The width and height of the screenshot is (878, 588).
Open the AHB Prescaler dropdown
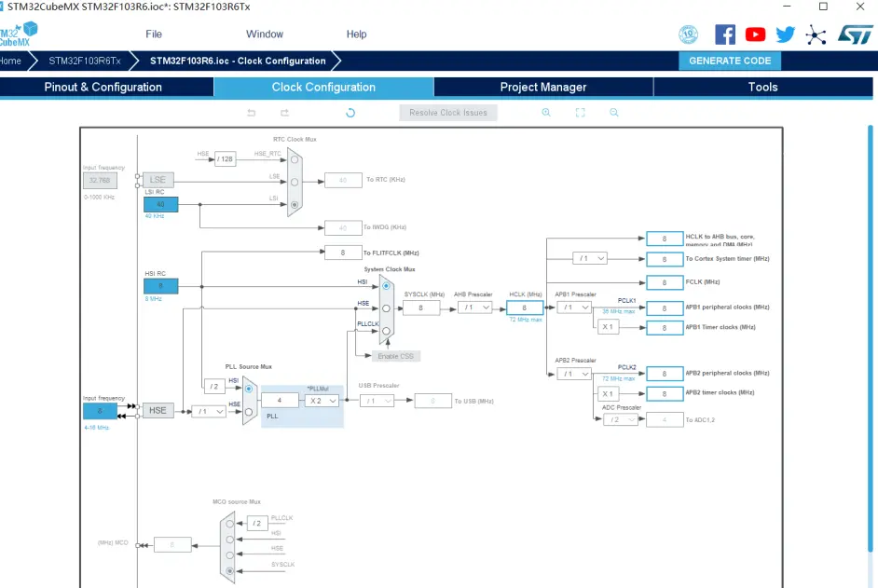pos(474,308)
